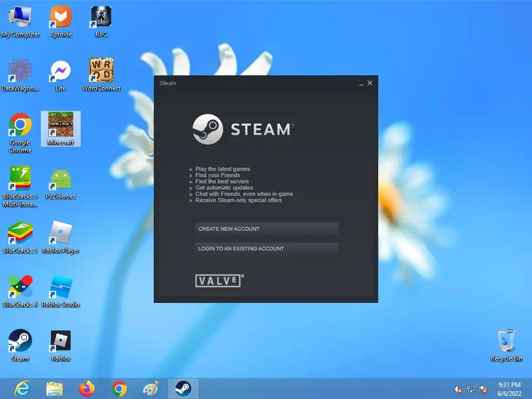Select the DataWagon desktop shortcut

pos(20,75)
